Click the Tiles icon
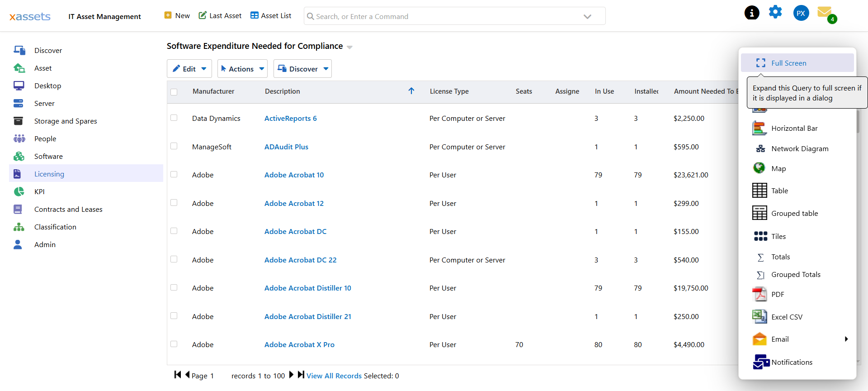The width and height of the screenshot is (868, 391). click(760, 236)
